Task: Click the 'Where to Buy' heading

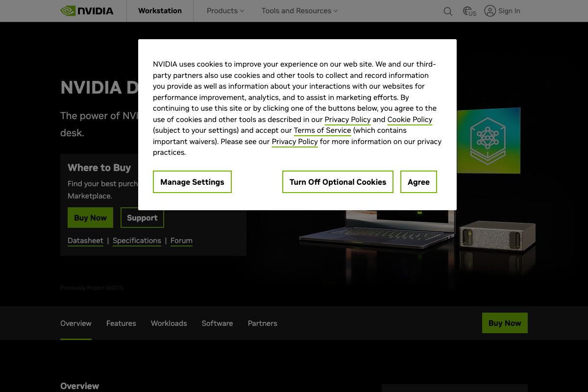Action: [99, 168]
